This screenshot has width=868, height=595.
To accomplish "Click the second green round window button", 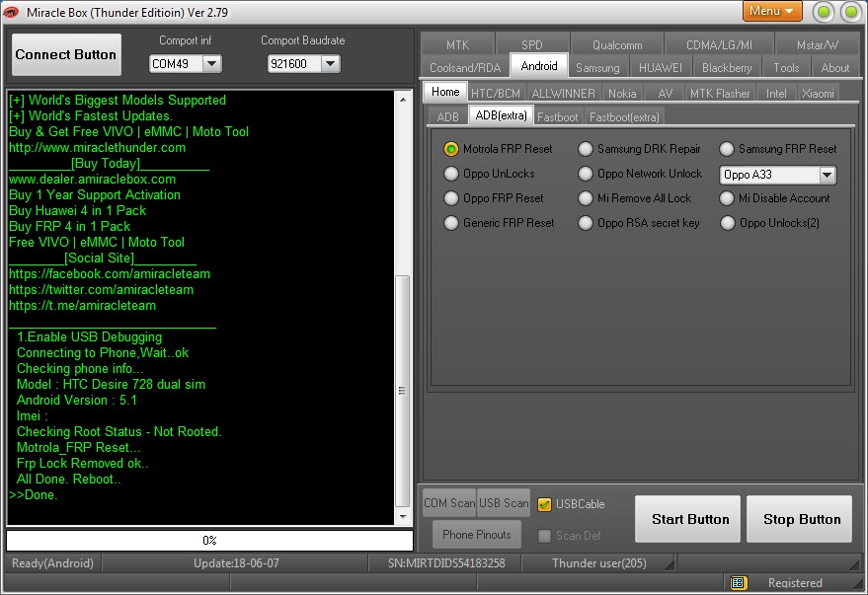I will 851,12.
